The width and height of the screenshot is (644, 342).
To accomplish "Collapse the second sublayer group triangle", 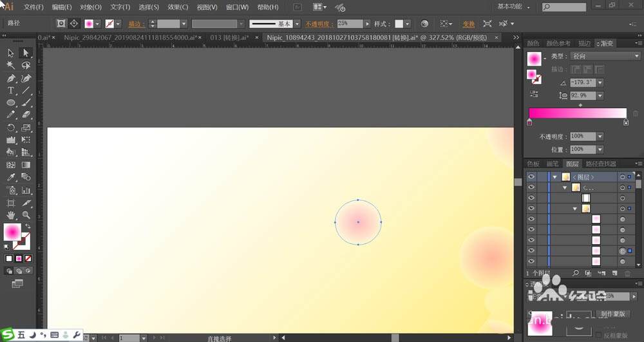I will click(x=565, y=187).
